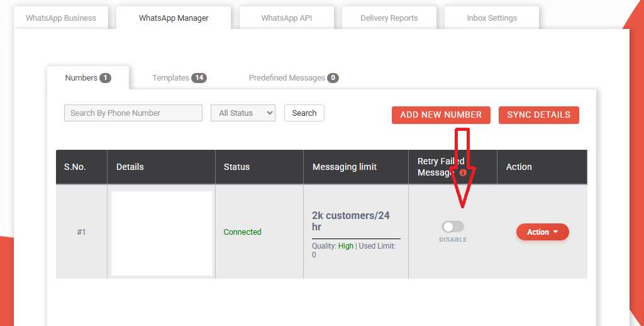Viewport: 644px width, 326px height.
Task: Click the Predefined Messages count badge 0
Action: (x=333, y=77)
